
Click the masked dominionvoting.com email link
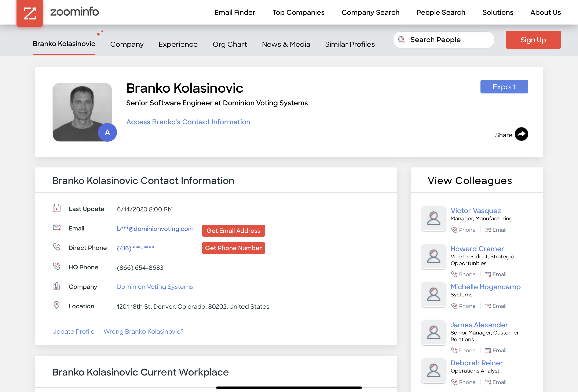[x=155, y=229]
